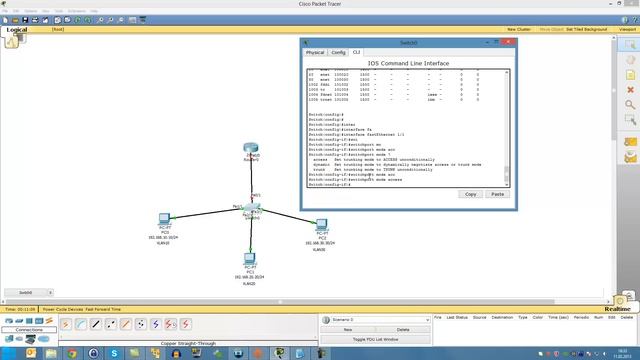Click the Redo green arrow icon
Image resolution: width=640 pixels, height=360 pixels.
(88, 20)
